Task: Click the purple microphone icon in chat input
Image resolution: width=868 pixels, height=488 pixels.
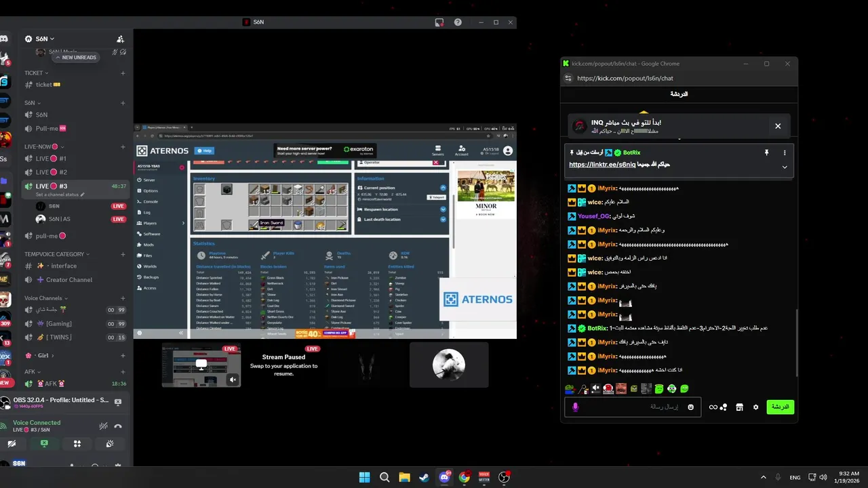Action: tap(576, 407)
